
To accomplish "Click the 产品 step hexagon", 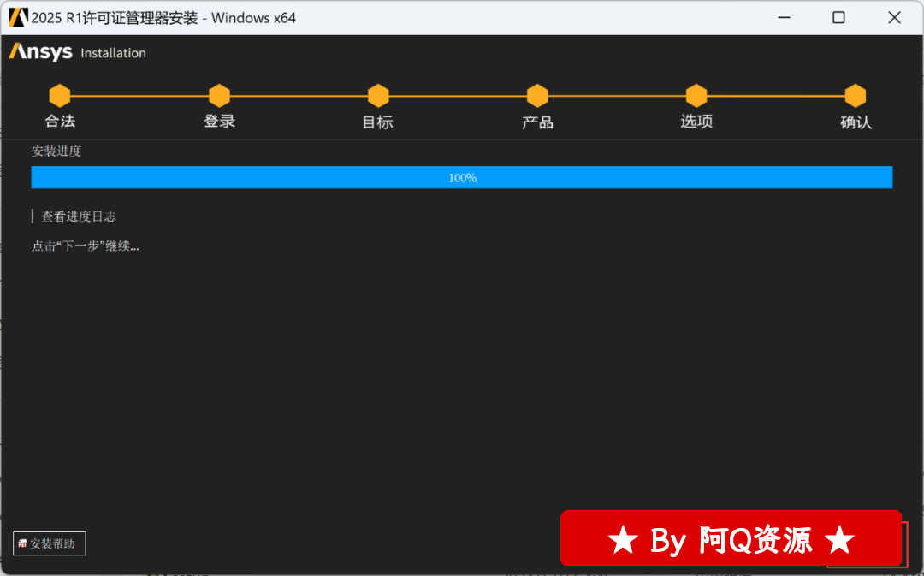I will tap(537, 96).
